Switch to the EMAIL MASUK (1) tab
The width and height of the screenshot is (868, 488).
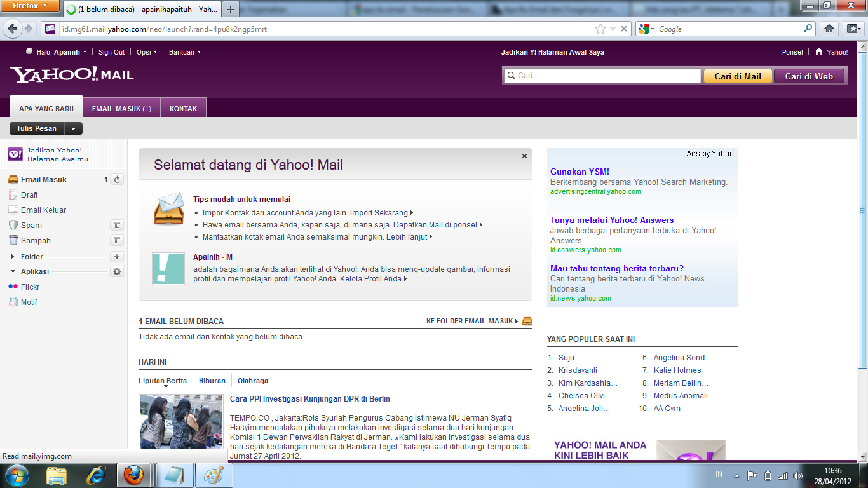click(121, 109)
